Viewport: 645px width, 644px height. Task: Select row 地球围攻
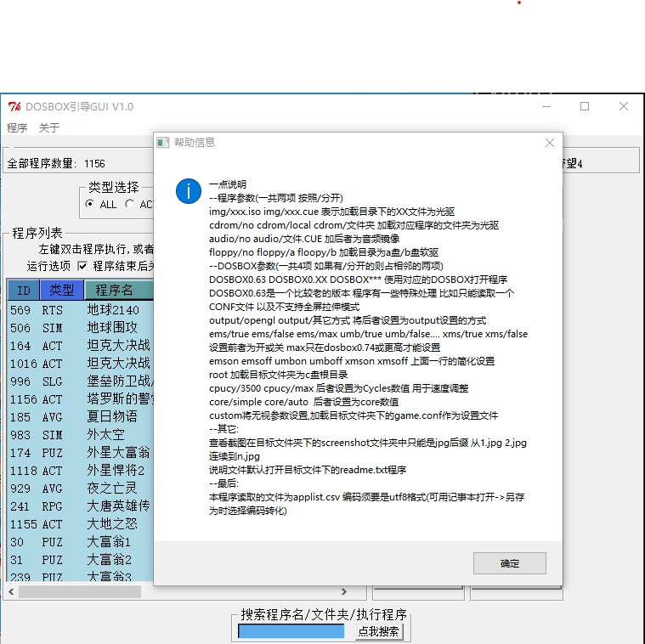80,328
